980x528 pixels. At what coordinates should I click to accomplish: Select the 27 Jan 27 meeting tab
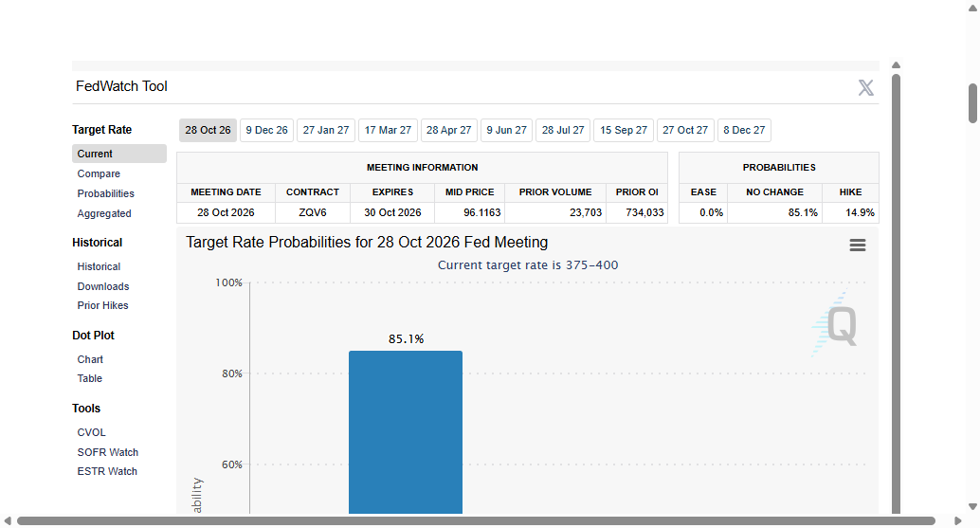326,130
